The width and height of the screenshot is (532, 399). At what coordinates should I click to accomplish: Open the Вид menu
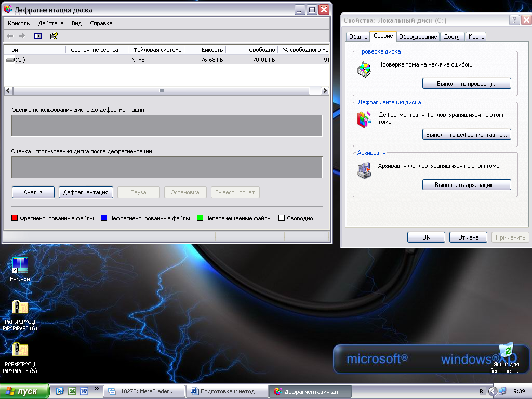click(77, 23)
